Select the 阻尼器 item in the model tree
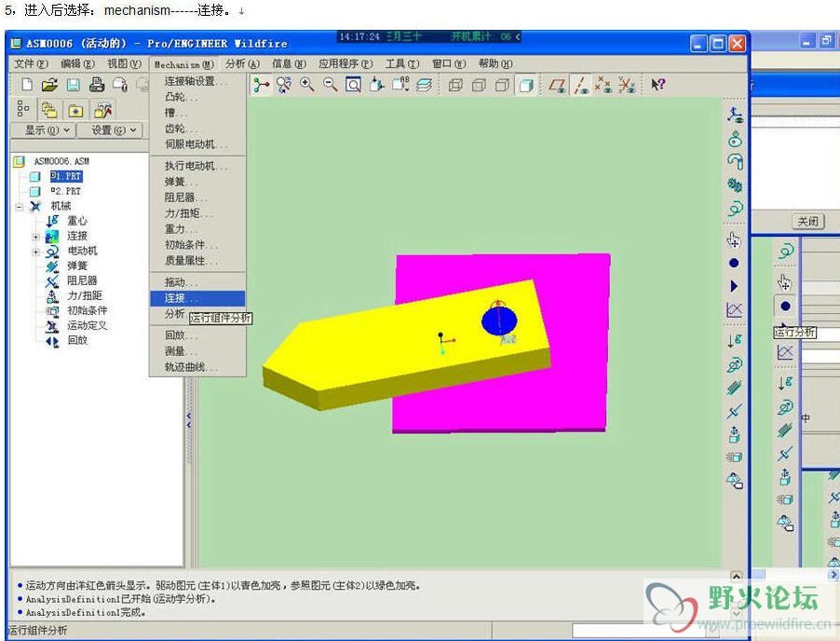Image resolution: width=840 pixels, height=641 pixels. [82, 280]
